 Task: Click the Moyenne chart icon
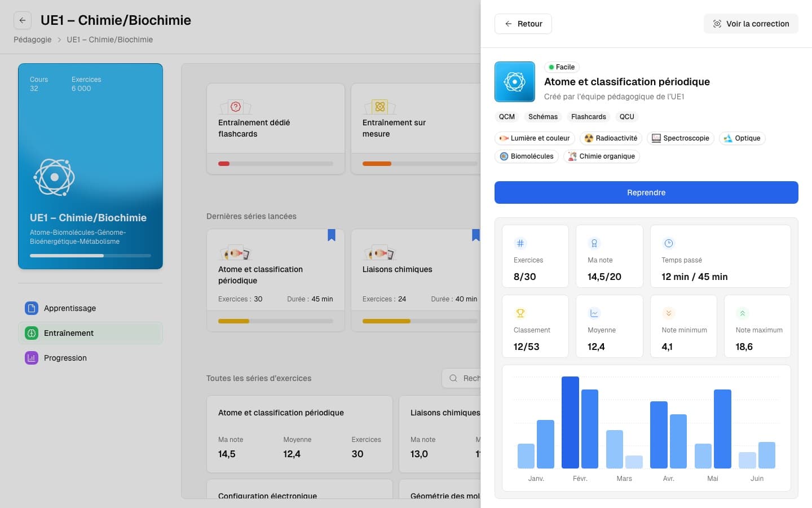(x=594, y=313)
